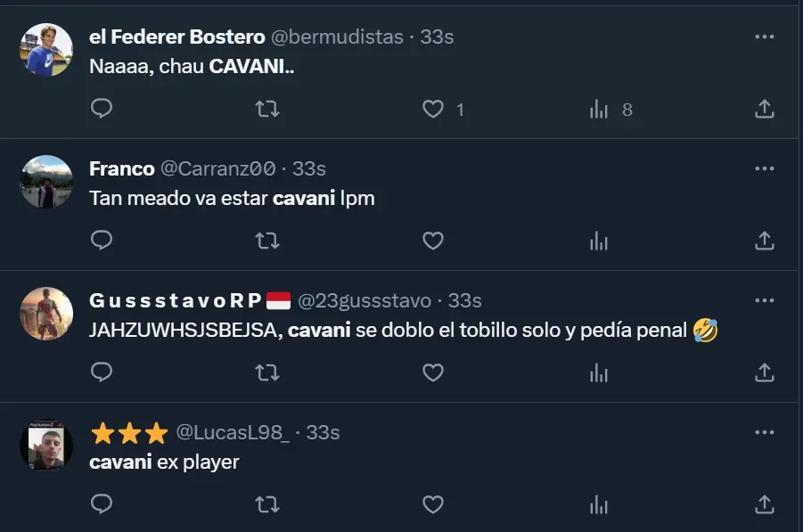The width and height of the screenshot is (803, 532).
Task: Like el Federer Bostero's tweet
Action: click(x=433, y=109)
